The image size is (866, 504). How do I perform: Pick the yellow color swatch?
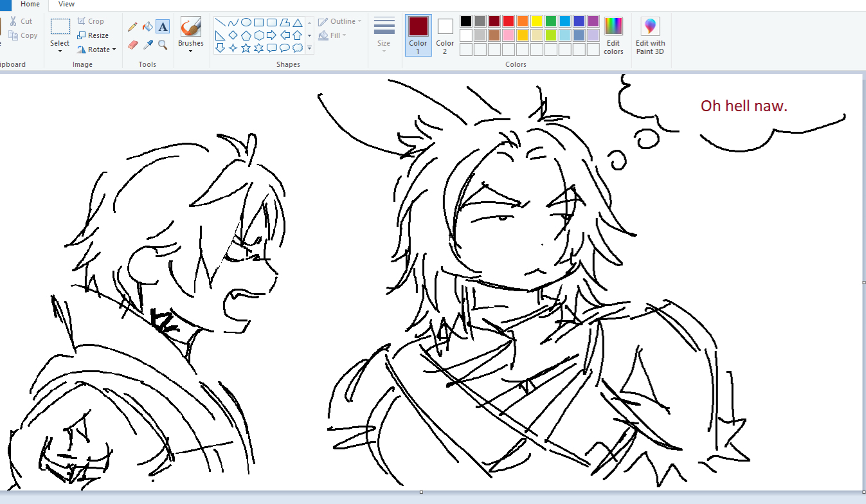pos(536,21)
